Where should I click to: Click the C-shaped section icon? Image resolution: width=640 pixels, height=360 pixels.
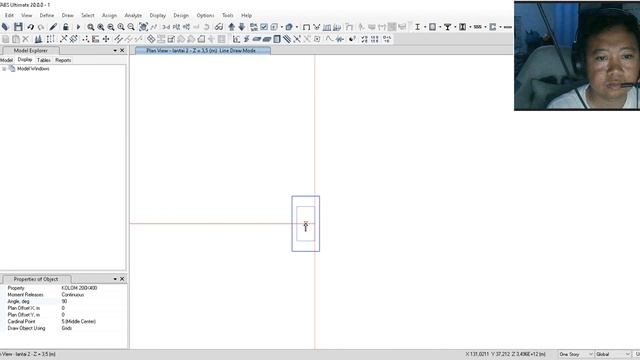493,27
